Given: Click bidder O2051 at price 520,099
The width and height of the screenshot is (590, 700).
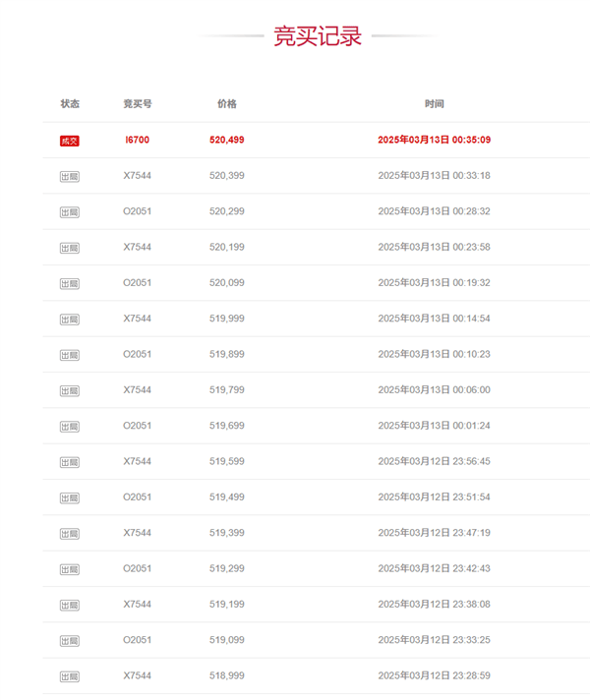Looking at the screenshot, I should (137, 282).
